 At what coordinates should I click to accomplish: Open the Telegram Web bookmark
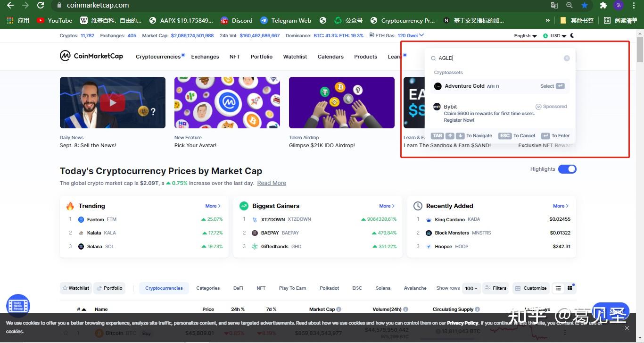pyautogui.click(x=286, y=20)
